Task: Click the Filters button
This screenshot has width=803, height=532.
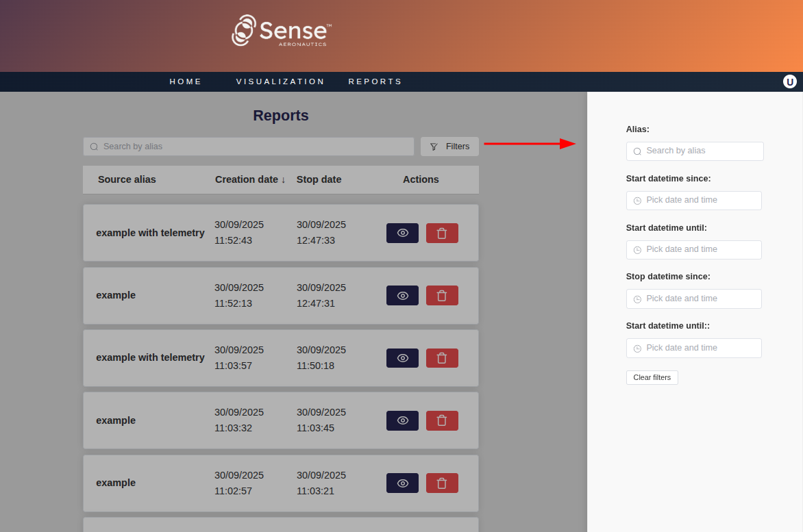Action: click(449, 147)
